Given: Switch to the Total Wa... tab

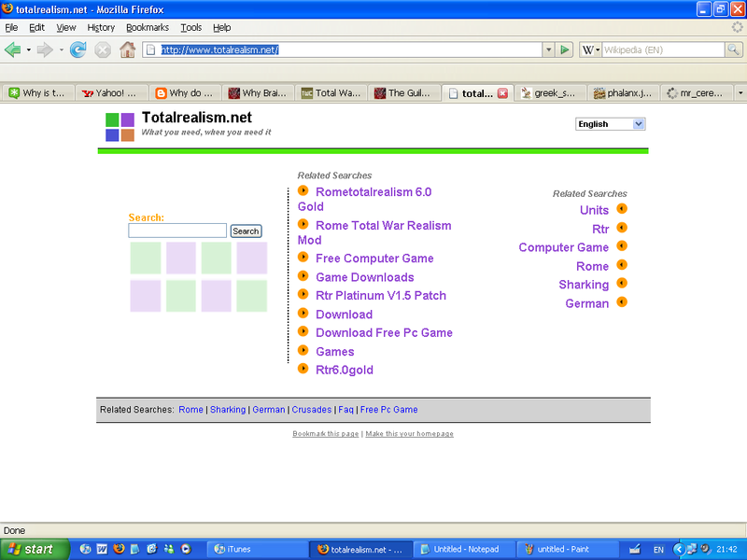Looking at the screenshot, I should pos(331,93).
